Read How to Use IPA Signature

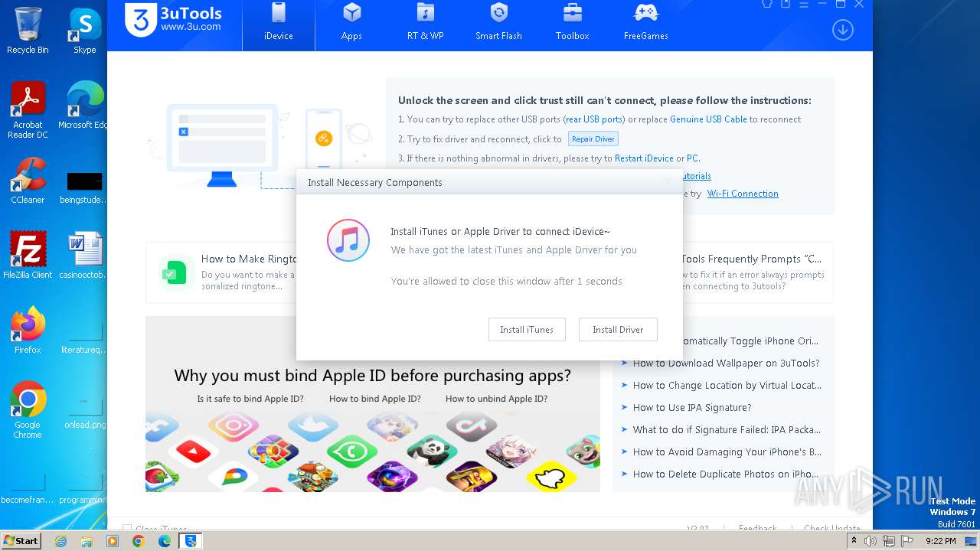pyautogui.click(x=692, y=408)
